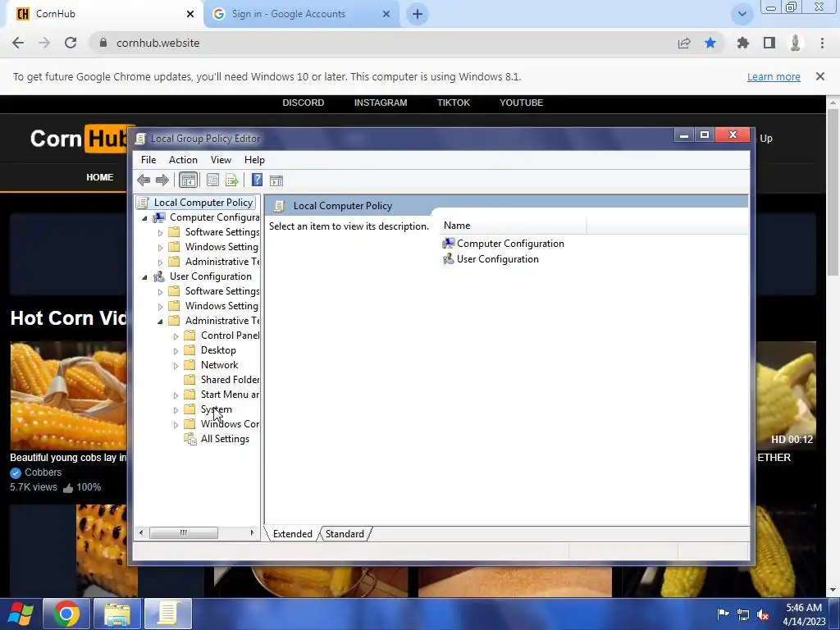The width and height of the screenshot is (840, 630).
Task: Open the INSTAGRAM link on webpage
Action: (x=381, y=103)
